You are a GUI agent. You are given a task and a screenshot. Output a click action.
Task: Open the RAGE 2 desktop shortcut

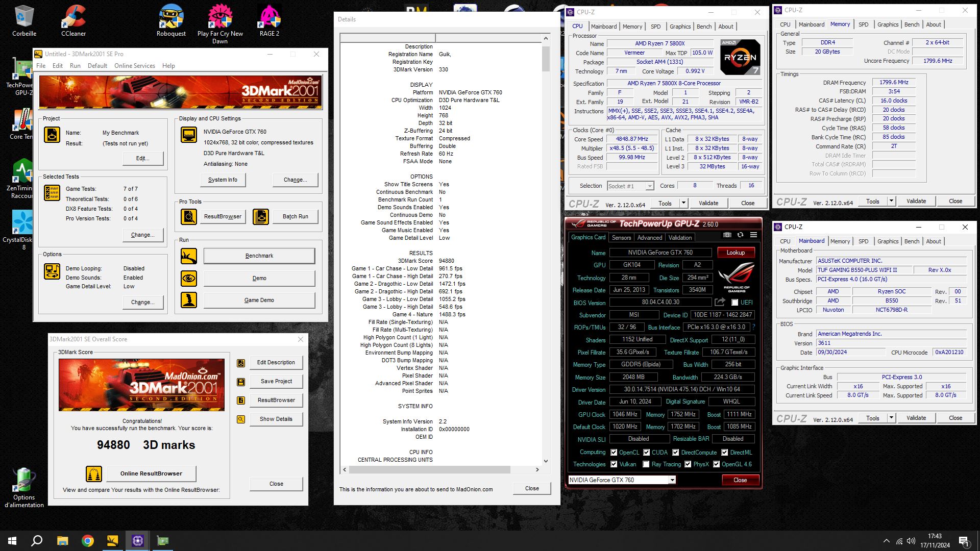(x=269, y=20)
